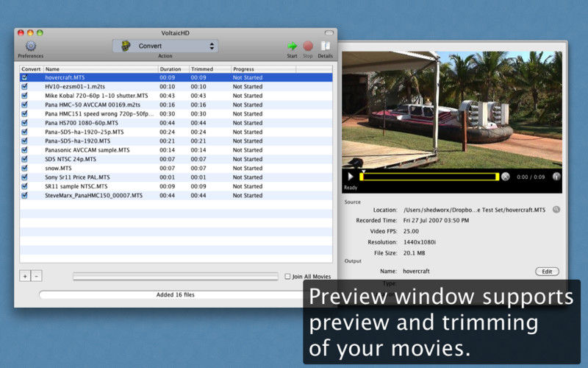
Task: Click the 'Added 16 files' status field
Action: click(175, 295)
